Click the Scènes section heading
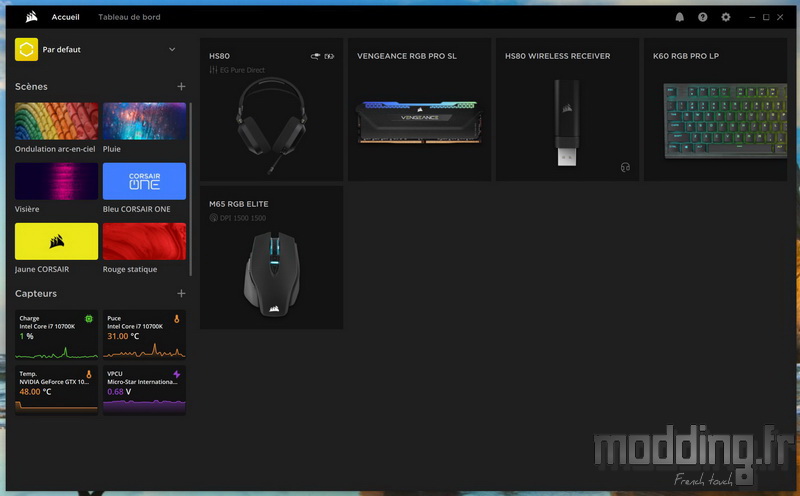800x496 pixels. (31, 86)
